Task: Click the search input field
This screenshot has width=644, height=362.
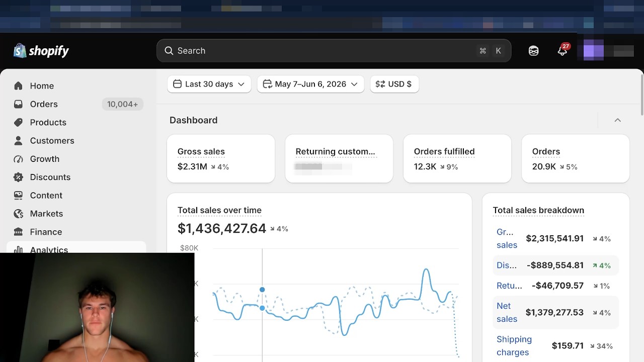Action: point(334,51)
